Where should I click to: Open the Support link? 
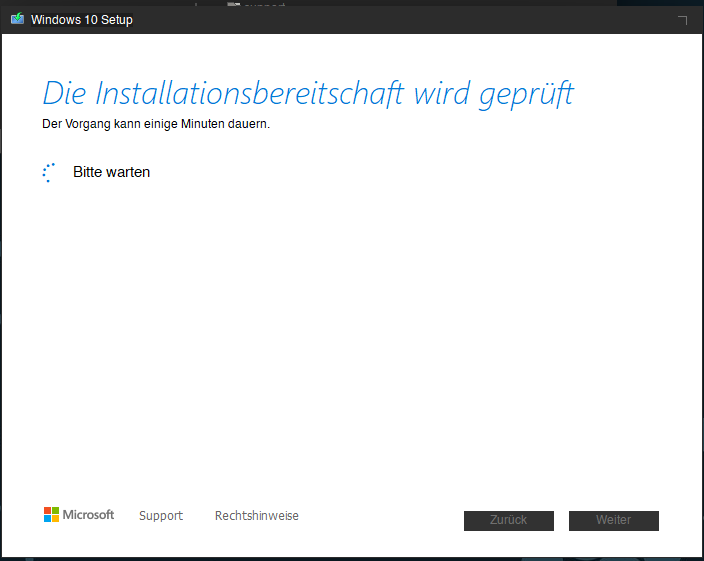[x=161, y=516]
